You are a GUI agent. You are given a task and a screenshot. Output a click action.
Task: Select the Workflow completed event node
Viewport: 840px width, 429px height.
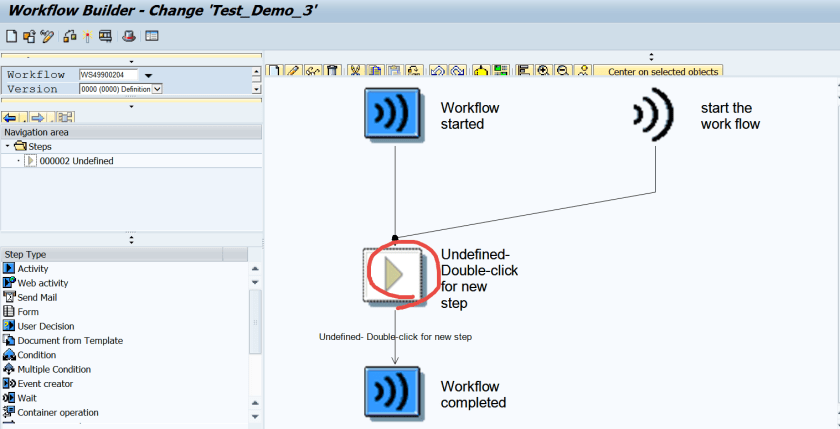[x=393, y=393]
